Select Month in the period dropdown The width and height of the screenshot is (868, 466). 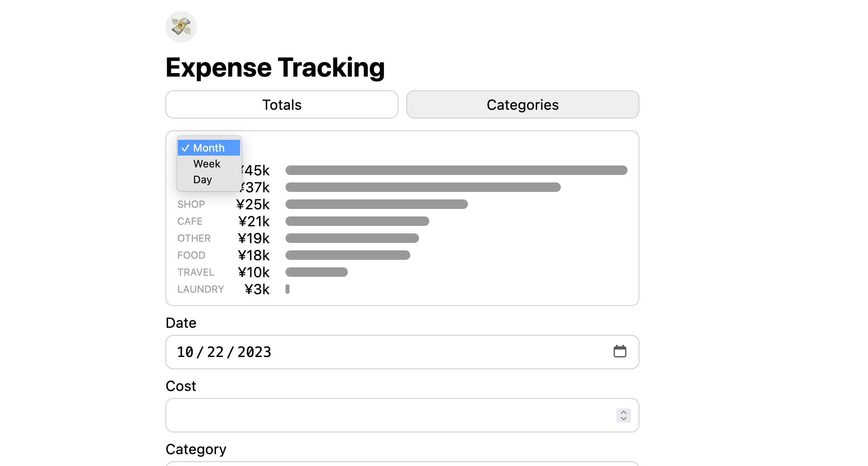[x=209, y=148]
